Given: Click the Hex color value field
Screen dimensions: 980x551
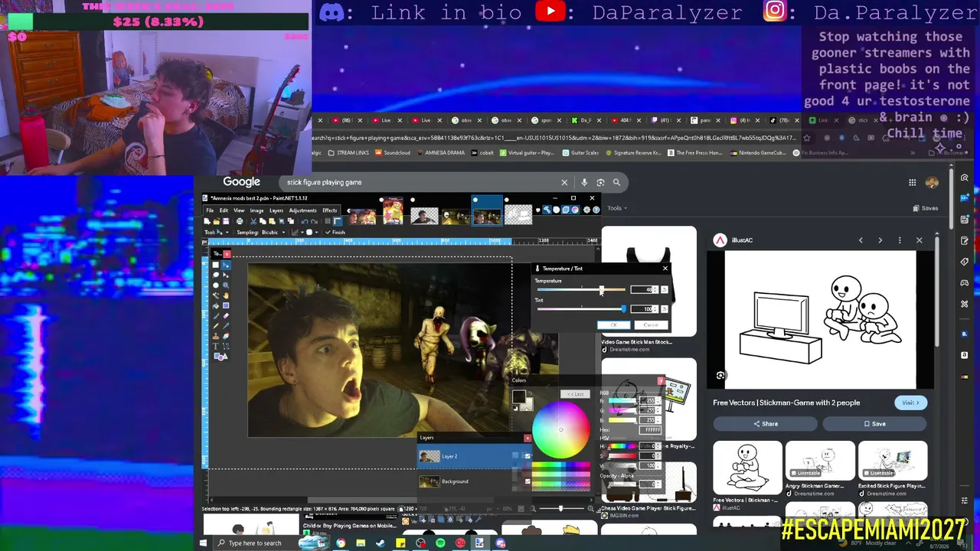Looking at the screenshot, I should pyautogui.click(x=650, y=430).
